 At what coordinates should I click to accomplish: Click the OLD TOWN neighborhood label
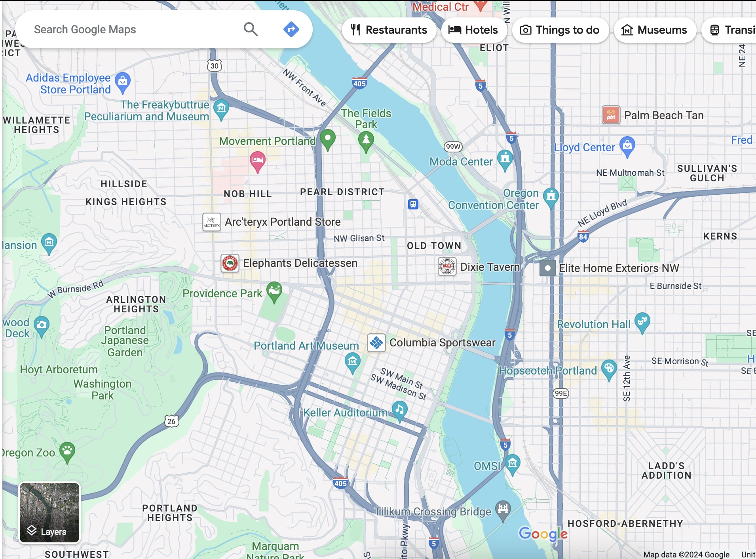click(x=434, y=246)
